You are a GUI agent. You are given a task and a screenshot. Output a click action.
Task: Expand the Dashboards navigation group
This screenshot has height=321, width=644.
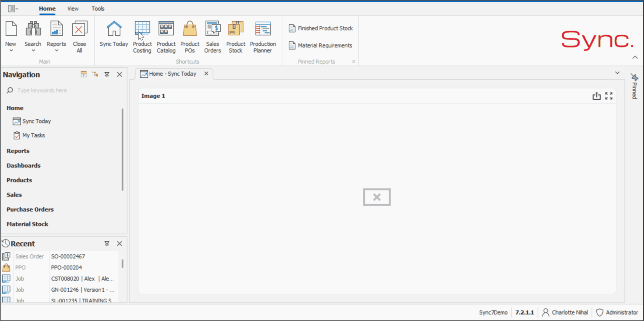click(x=24, y=166)
